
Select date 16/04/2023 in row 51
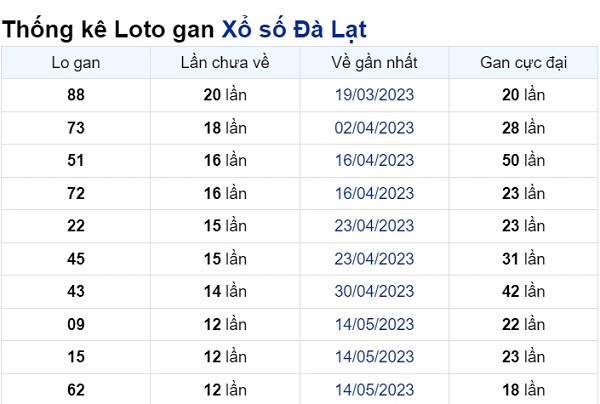pos(374,160)
